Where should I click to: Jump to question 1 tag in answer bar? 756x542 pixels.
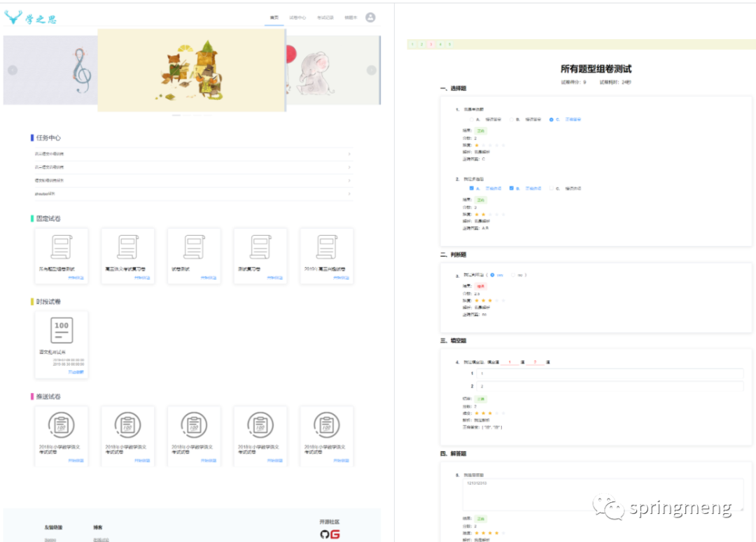click(412, 44)
